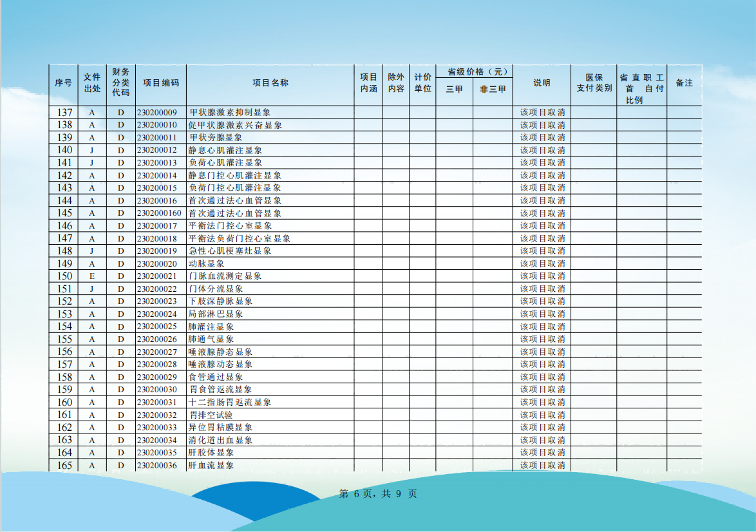
Task: Click code 230200009
Action: (x=156, y=112)
